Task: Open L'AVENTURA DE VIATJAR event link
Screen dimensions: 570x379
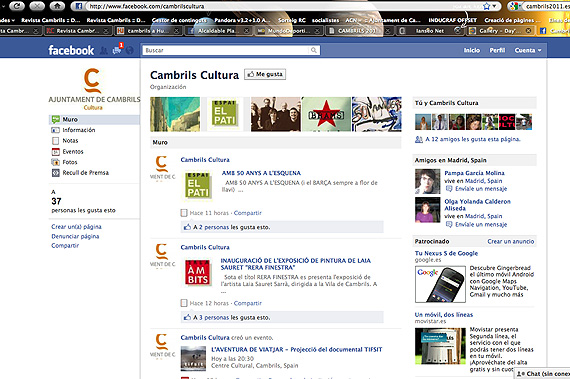Action: (x=297, y=350)
